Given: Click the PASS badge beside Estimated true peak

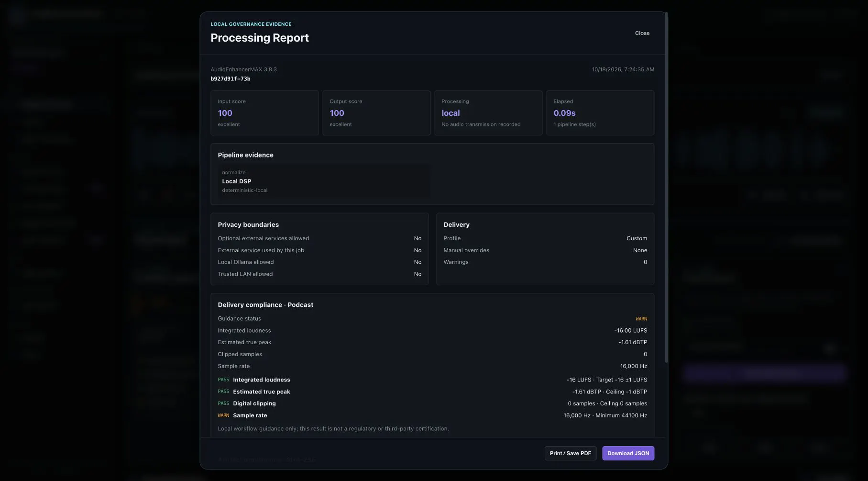Looking at the screenshot, I should point(223,392).
